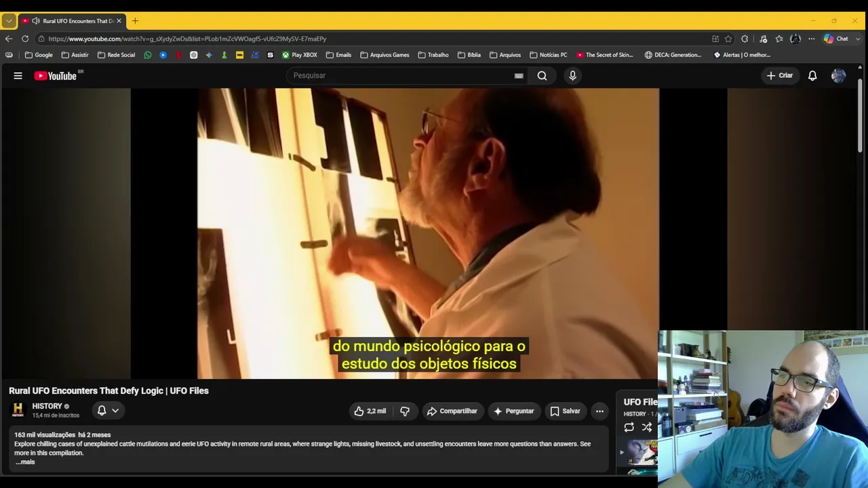This screenshot has height=488, width=868.
Task: Click the YouTube search magnifier button
Action: [542, 76]
